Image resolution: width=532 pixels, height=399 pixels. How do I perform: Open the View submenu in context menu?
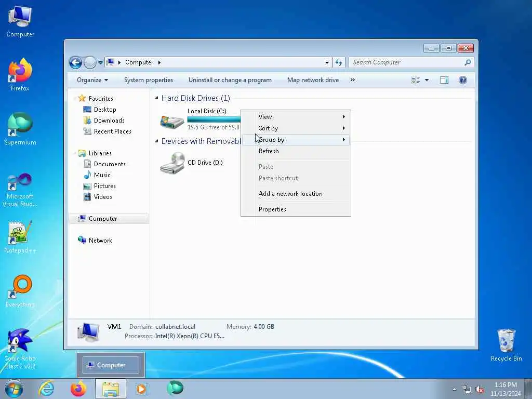(296, 117)
